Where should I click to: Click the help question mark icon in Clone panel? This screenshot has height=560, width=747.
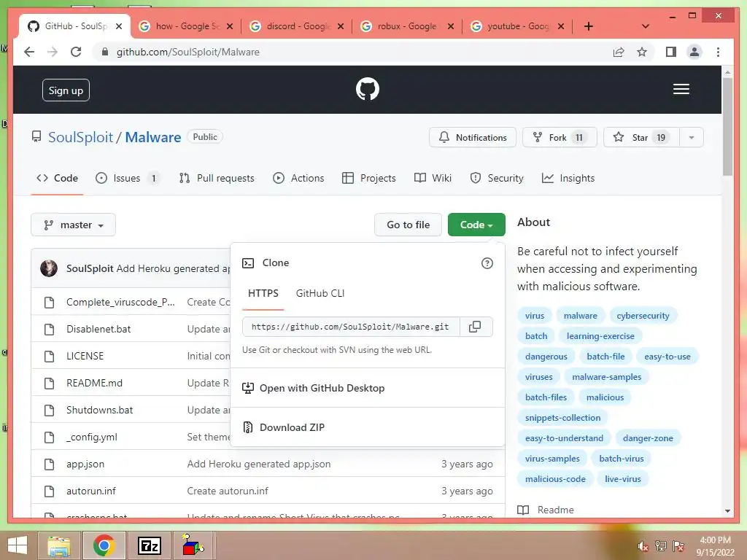[487, 262]
